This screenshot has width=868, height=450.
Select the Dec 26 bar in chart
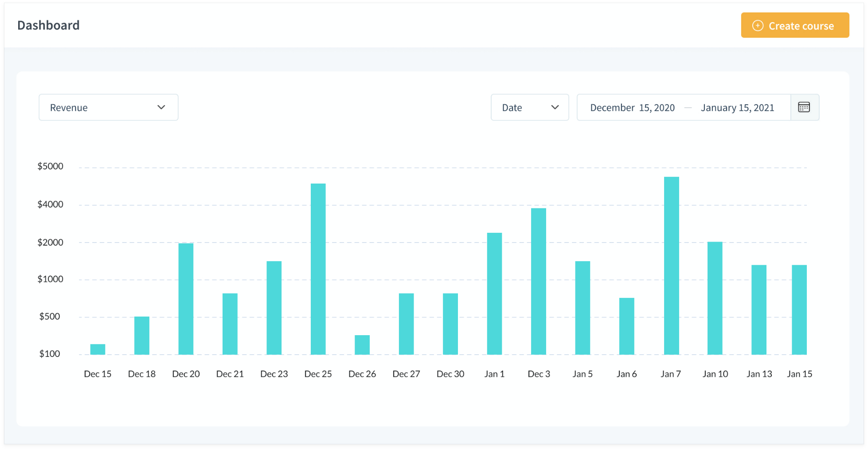click(362, 345)
